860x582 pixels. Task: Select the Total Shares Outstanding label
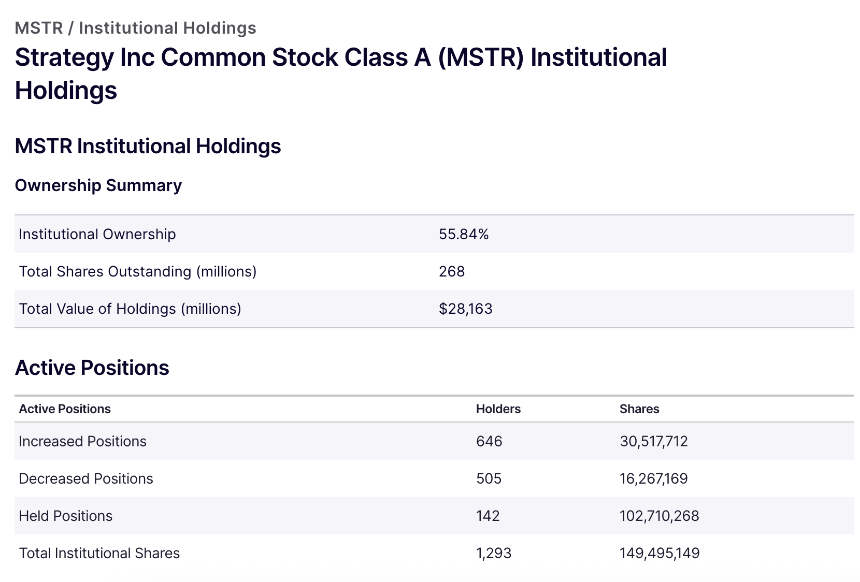click(137, 271)
